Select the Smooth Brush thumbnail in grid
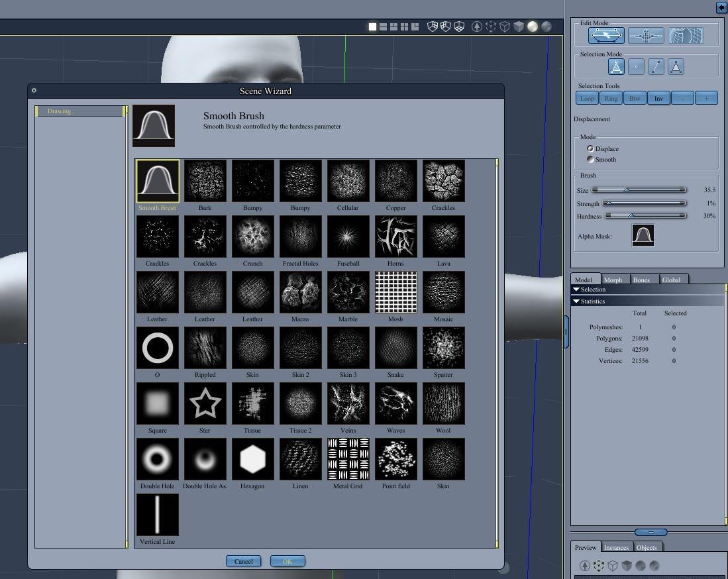 tap(158, 181)
